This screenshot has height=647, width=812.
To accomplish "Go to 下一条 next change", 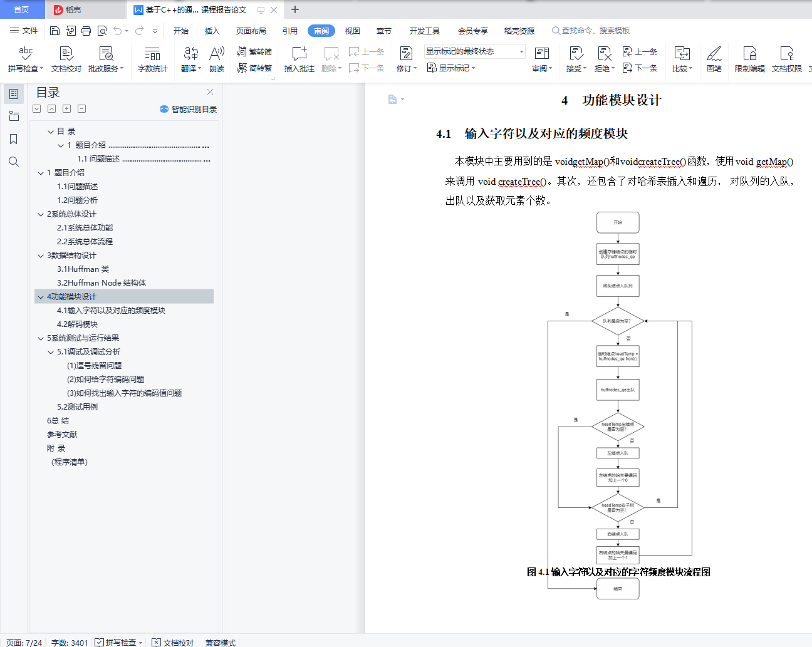I will [x=640, y=68].
